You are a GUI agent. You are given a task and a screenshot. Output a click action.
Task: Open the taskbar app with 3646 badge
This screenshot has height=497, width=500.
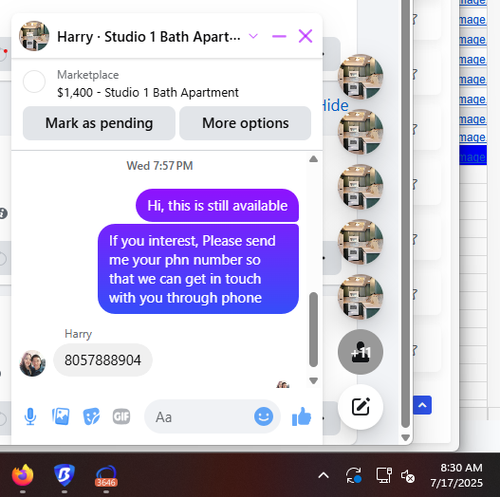tap(106, 476)
